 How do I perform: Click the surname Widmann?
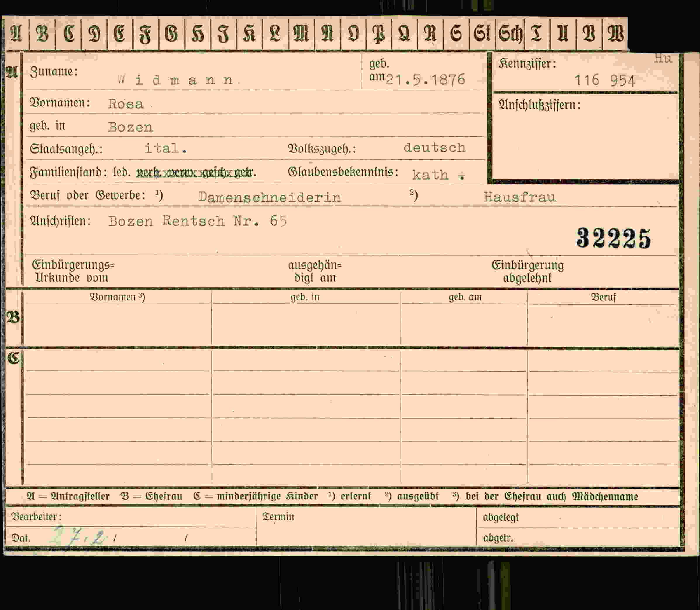coord(175,80)
